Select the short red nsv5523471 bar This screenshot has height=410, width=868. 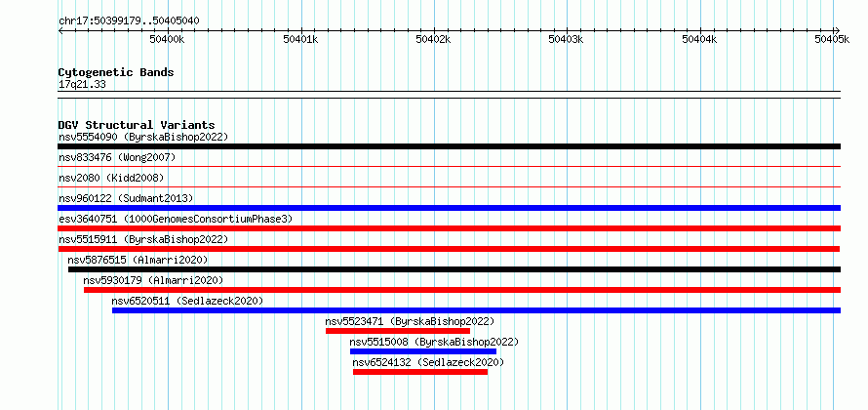pyautogui.click(x=398, y=331)
